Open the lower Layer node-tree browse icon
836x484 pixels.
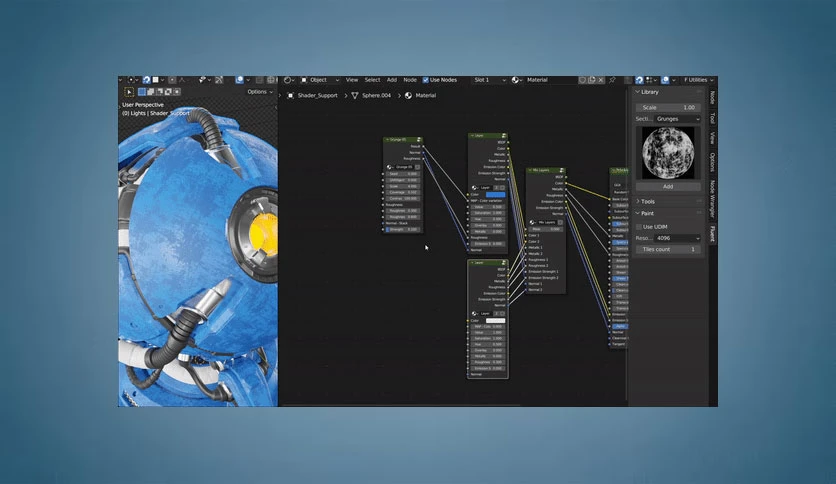click(x=475, y=313)
